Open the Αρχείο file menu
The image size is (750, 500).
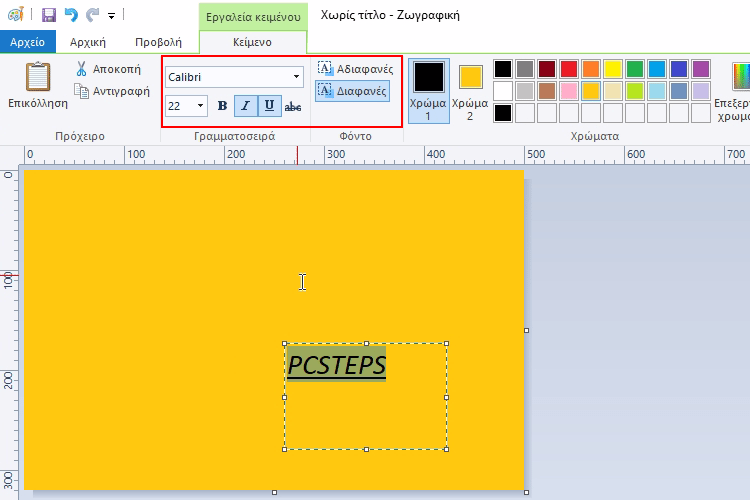click(28, 42)
